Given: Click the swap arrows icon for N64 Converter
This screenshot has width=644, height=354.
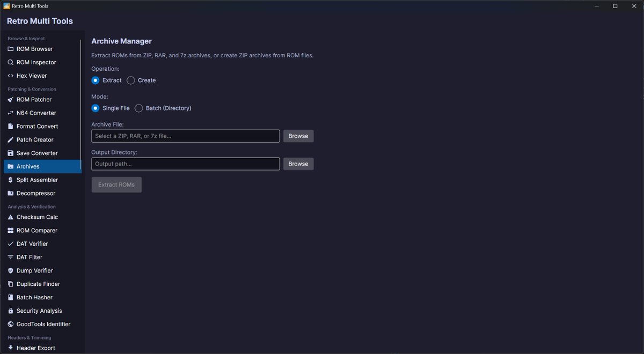Looking at the screenshot, I should point(11,113).
